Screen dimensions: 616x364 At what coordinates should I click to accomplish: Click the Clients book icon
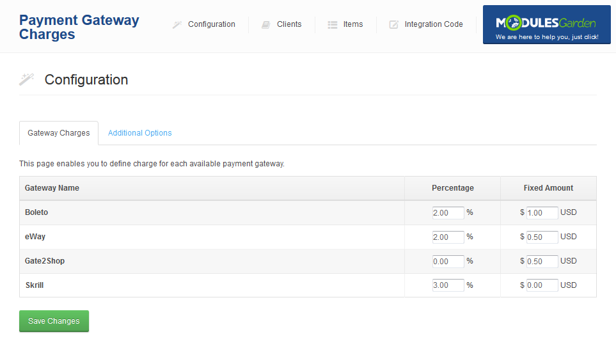266,25
